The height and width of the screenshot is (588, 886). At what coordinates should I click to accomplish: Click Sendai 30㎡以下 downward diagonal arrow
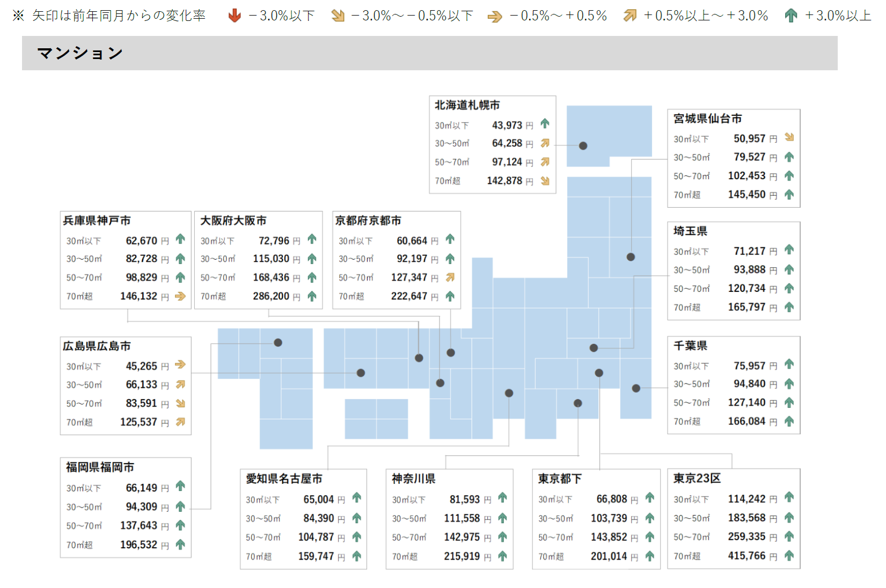789,137
